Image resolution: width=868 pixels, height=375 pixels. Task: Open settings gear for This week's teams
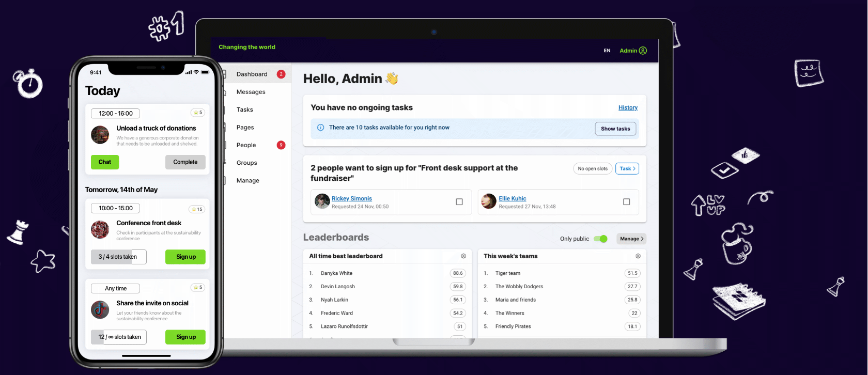click(x=638, y=256)
